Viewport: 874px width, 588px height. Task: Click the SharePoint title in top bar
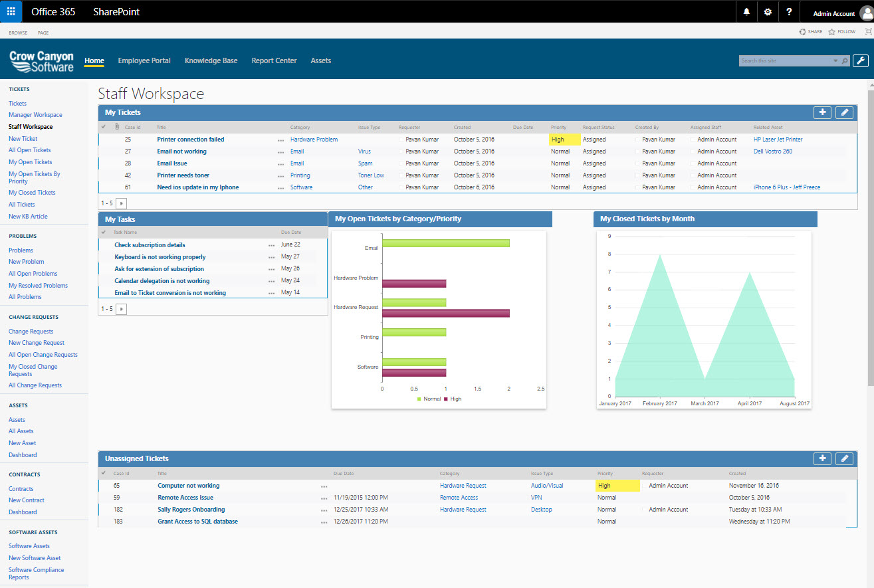point(116,12)
